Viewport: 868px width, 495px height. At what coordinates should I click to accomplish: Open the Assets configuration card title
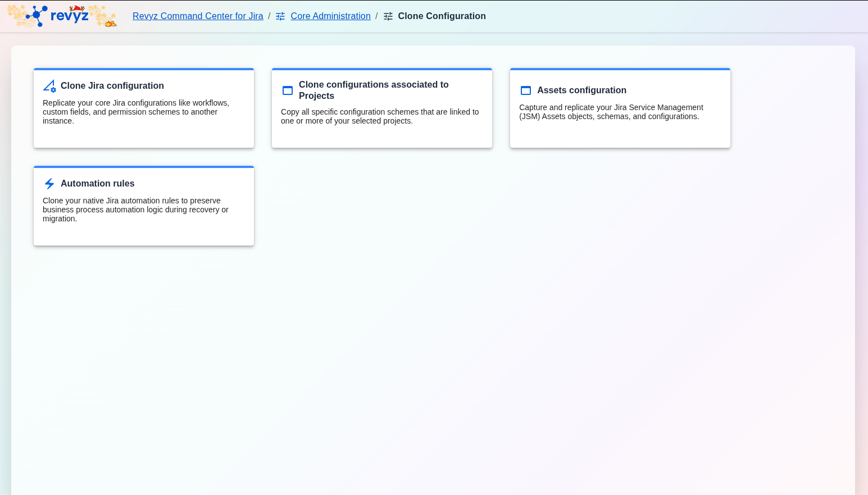(x=581, y=90)
